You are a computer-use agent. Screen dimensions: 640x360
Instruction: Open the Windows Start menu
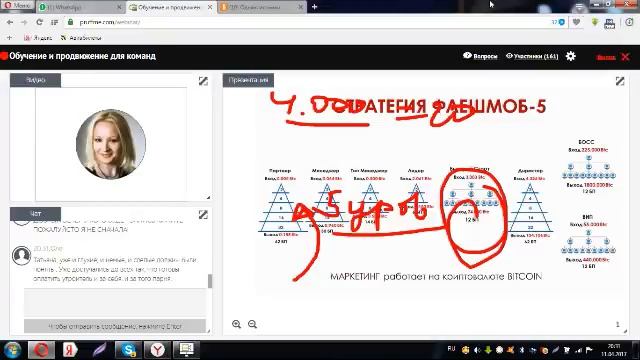coord(13,350)
